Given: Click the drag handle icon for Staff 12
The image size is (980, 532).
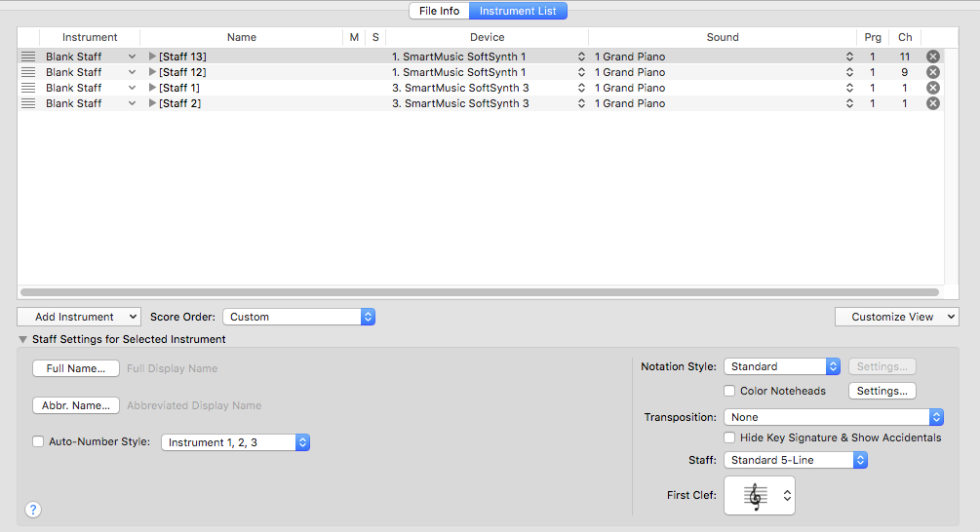Looking at the screenshot, I should (x=28, y=72).
